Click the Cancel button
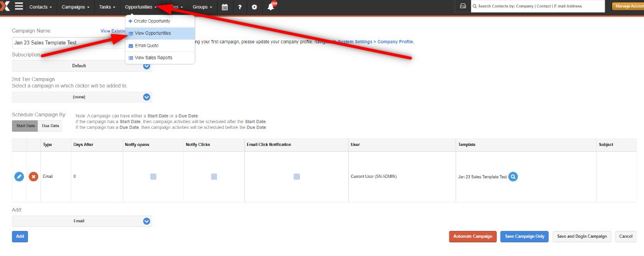Screen dimensions: 644x256 coord(626,236)
